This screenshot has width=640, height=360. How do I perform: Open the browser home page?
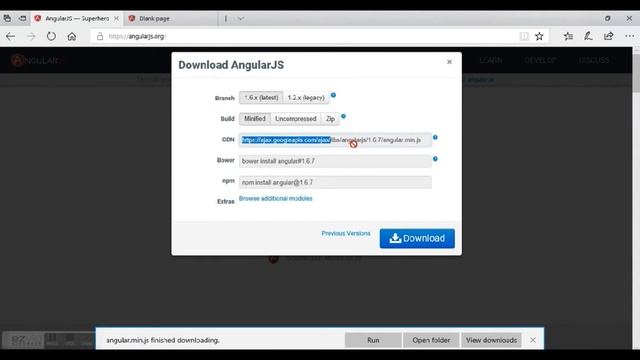[x=72, y=36]
